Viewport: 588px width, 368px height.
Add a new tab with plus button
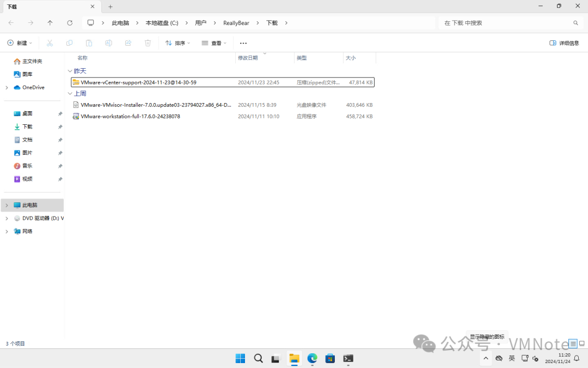110,7
